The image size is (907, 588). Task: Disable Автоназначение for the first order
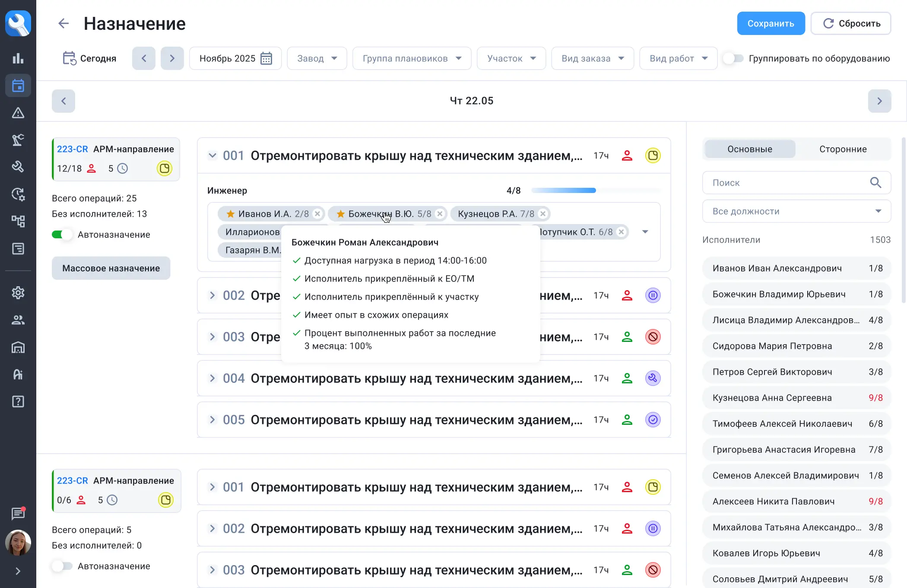62,234
